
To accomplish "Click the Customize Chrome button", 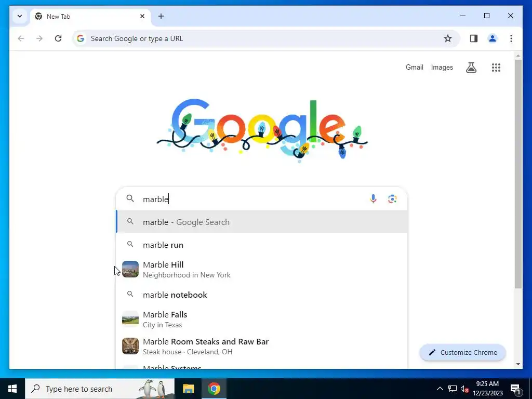I will (463, 353).
